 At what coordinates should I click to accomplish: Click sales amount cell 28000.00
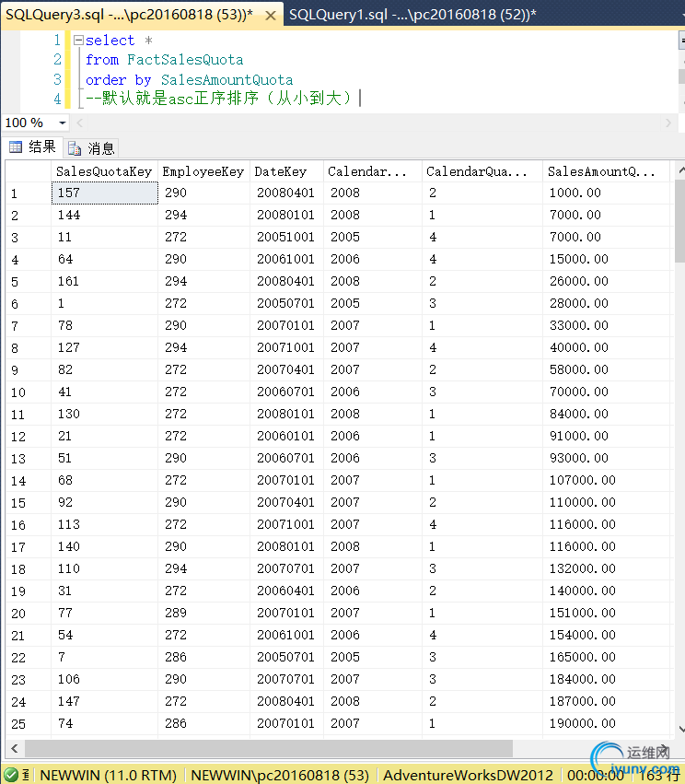point(606,303)
